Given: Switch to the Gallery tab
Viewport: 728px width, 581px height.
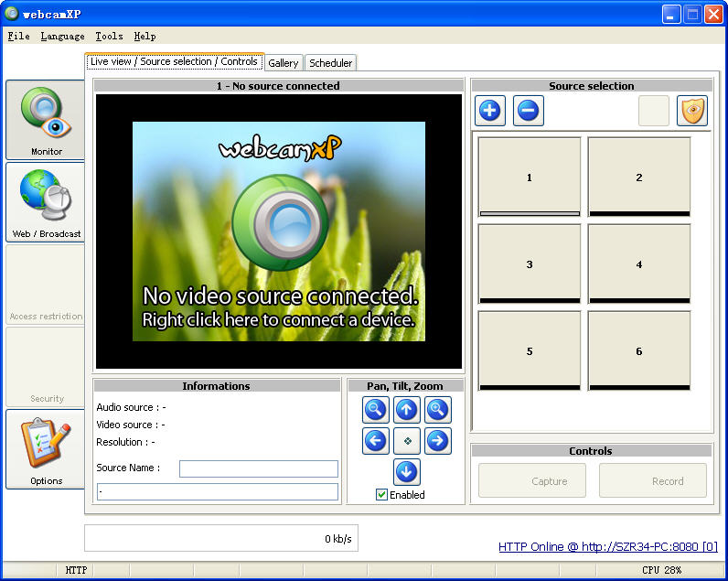Looking at the screenshot, I should pyautogui.click(x=284, y=63).
